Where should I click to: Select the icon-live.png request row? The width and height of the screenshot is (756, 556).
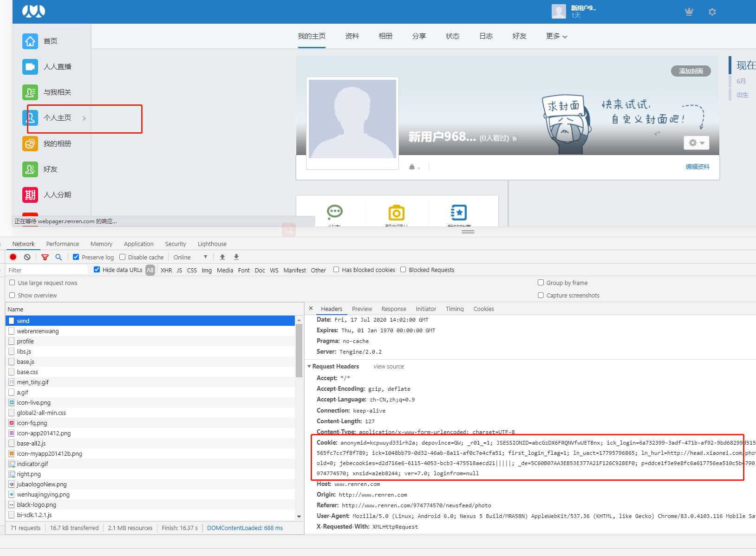coord(150,402)
